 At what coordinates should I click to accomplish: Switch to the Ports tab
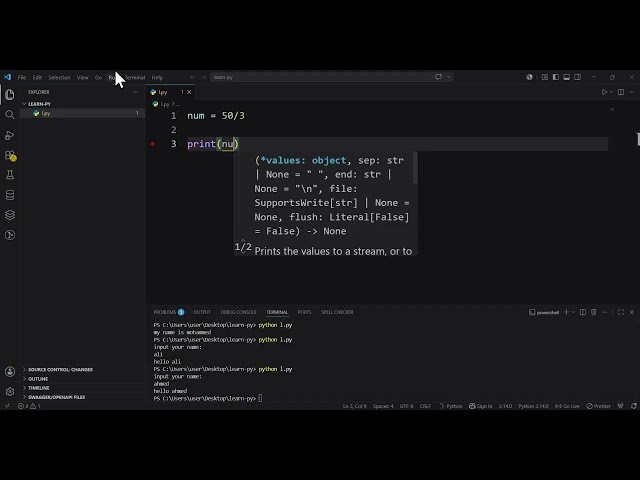coord(304,312)
